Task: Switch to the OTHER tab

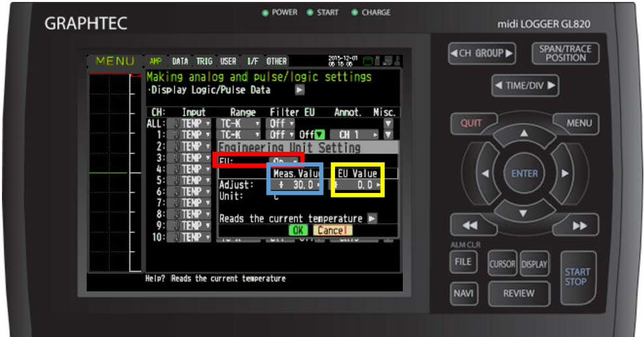Action: (276, 61)
